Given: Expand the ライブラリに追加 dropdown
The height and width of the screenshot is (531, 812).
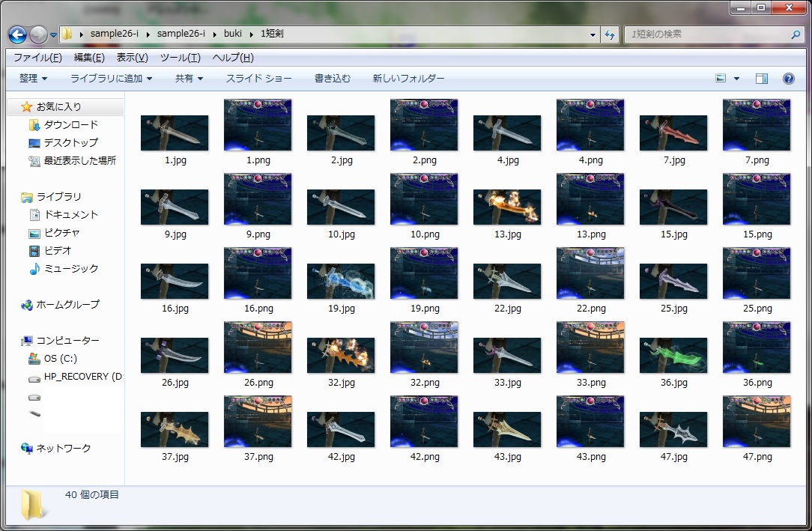Looking at the screenshot, I should click(x=112, y=78).
